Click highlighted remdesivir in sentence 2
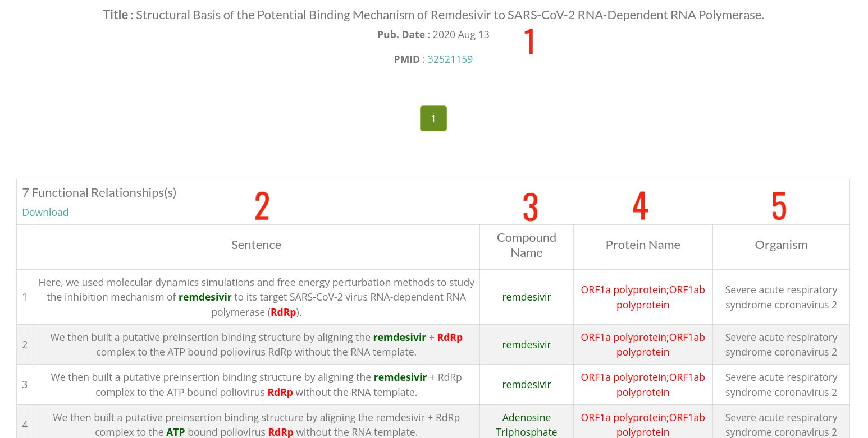Viewport: 868px width, 438px height. 400,338
